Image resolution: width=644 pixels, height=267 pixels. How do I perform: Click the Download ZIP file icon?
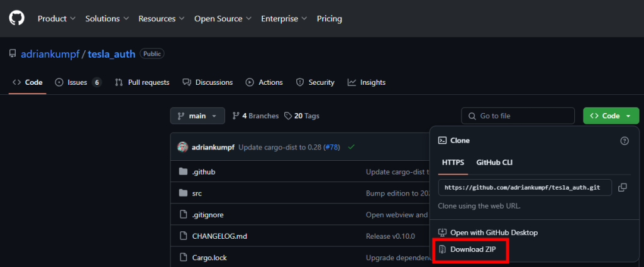coord(442,249)
